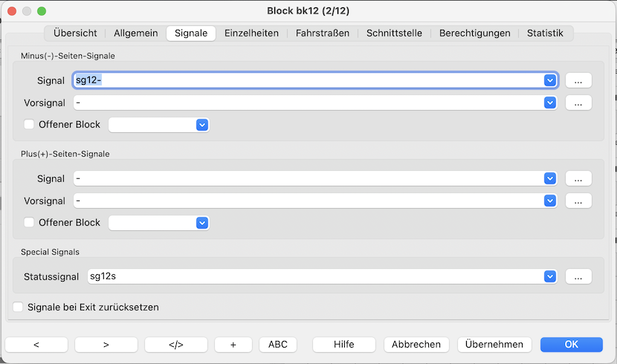Screen dimensions: 617x364
Task: Open browse '...' for Minus-side Signal
Action: [578, 80]
